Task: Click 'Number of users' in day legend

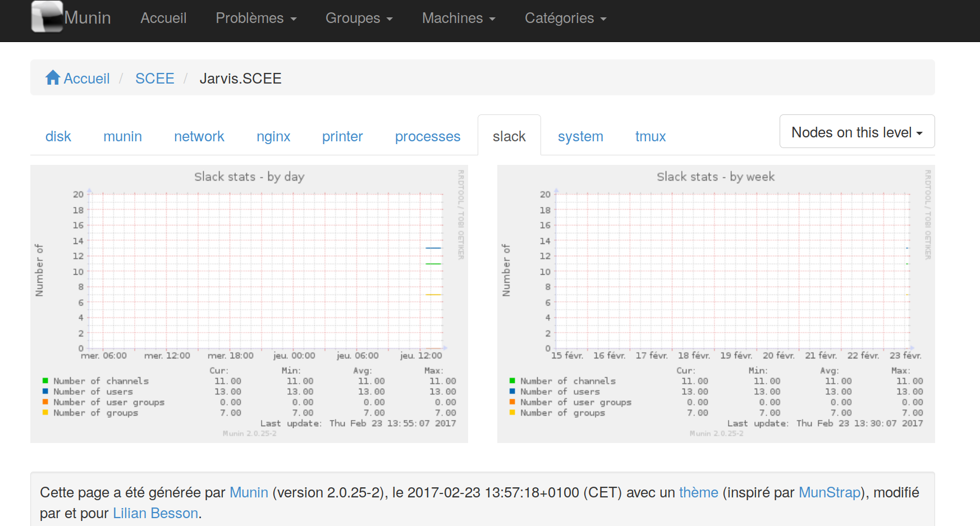Action: pos(93,391)
